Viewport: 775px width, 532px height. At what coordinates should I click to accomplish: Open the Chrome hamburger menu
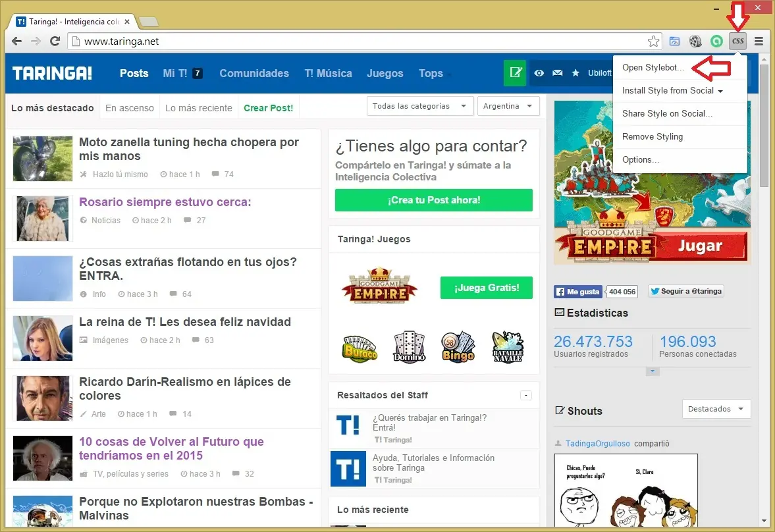pyautogui.click(x=759, y=41)
